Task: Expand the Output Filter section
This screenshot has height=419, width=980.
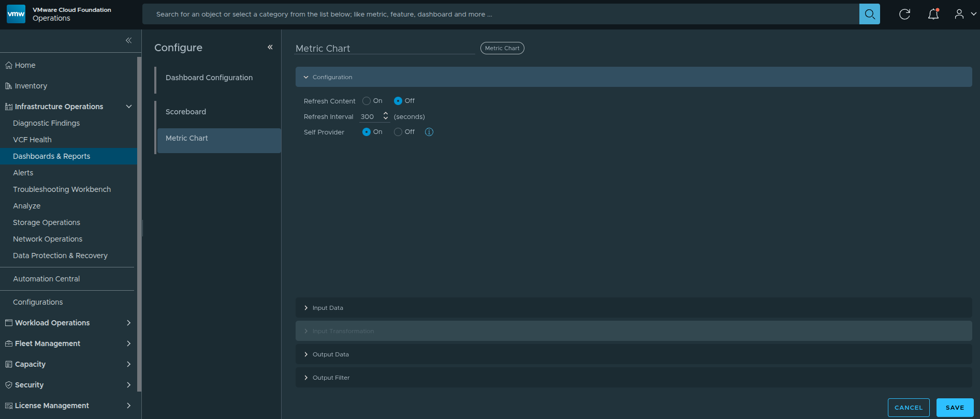Action: 331,378
